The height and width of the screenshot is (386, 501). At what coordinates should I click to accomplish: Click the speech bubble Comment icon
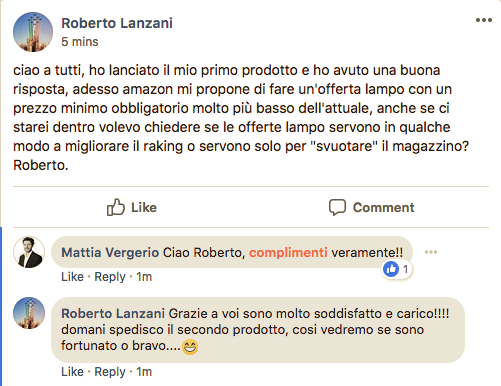click(337, 207)
